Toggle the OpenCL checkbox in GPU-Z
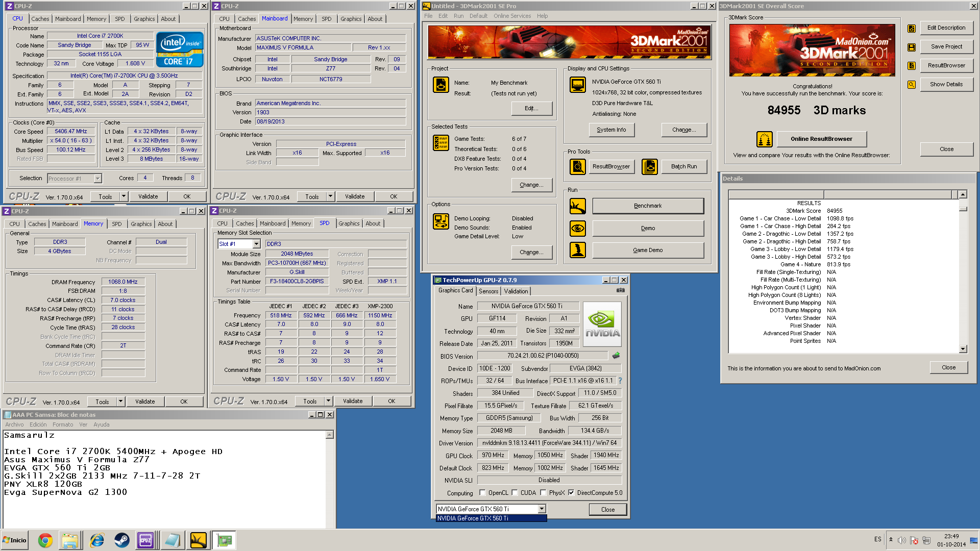The width and height of the screenshot is (980, 551). 482,493
